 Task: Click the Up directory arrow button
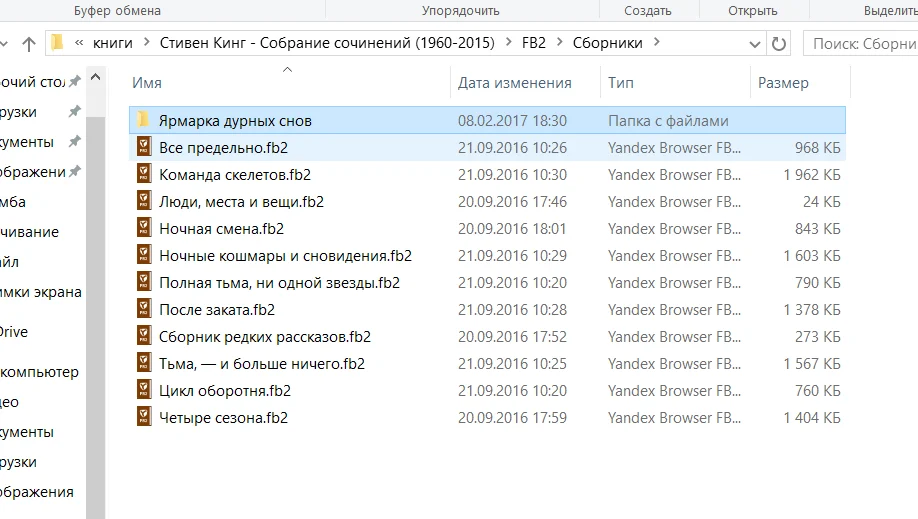(29, 44)
